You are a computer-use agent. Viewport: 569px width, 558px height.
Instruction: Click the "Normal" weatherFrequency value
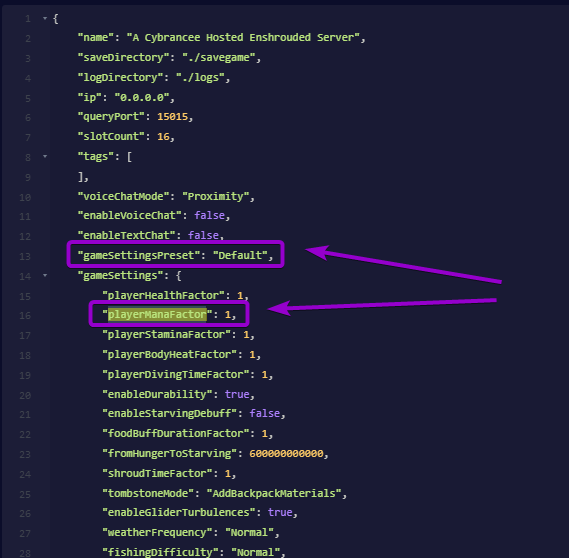249,533
